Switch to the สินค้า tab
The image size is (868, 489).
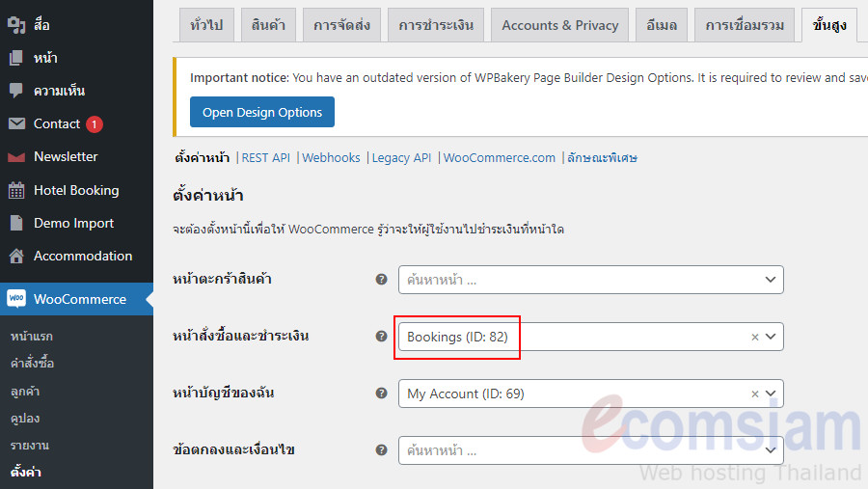tap(268, 25)
